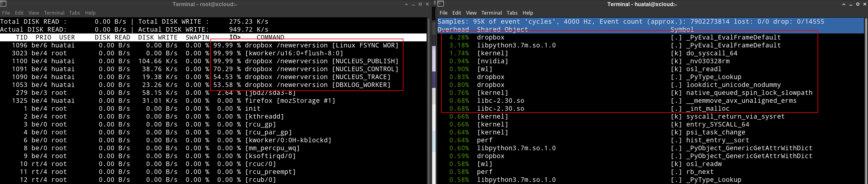Click the terminal icon in huatai@xcloud title bar
This screenshot has height=184, width=868.
(x=441, y=4)
